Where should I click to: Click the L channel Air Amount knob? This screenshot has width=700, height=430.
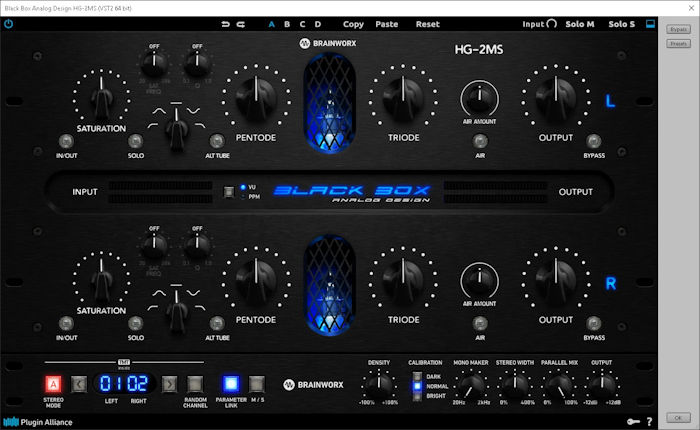[x=480, y=98]
